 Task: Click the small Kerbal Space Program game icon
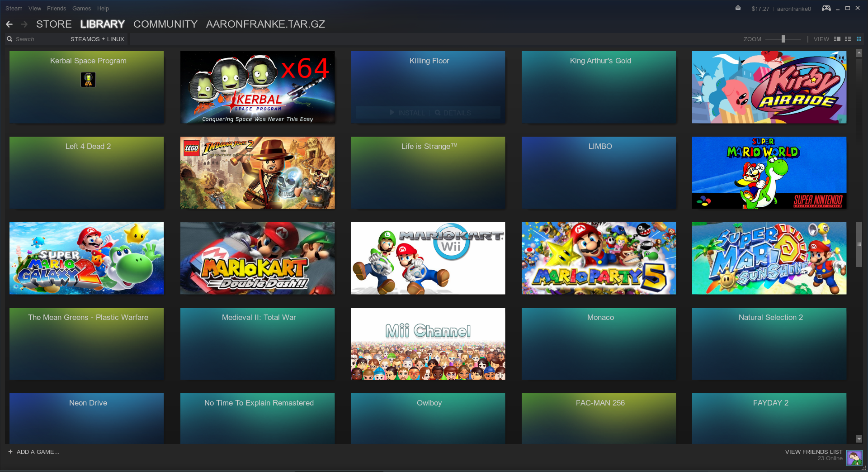tap(88, 80)
